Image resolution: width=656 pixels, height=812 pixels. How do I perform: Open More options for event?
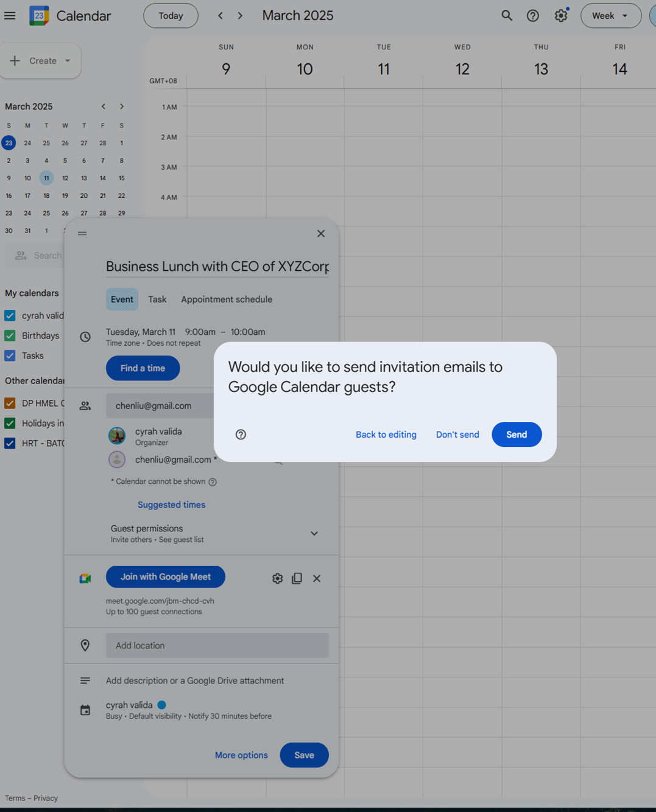(241, 755)
